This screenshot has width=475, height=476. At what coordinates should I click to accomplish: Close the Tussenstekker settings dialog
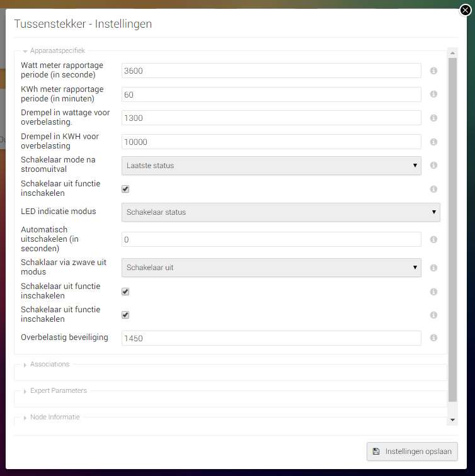[x=465, y=9]
